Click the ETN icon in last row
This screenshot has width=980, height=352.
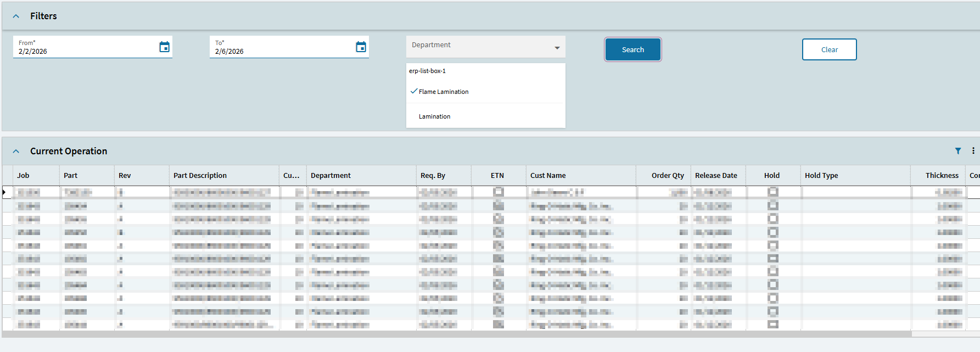pyautogui.click(x=498, y=324)
